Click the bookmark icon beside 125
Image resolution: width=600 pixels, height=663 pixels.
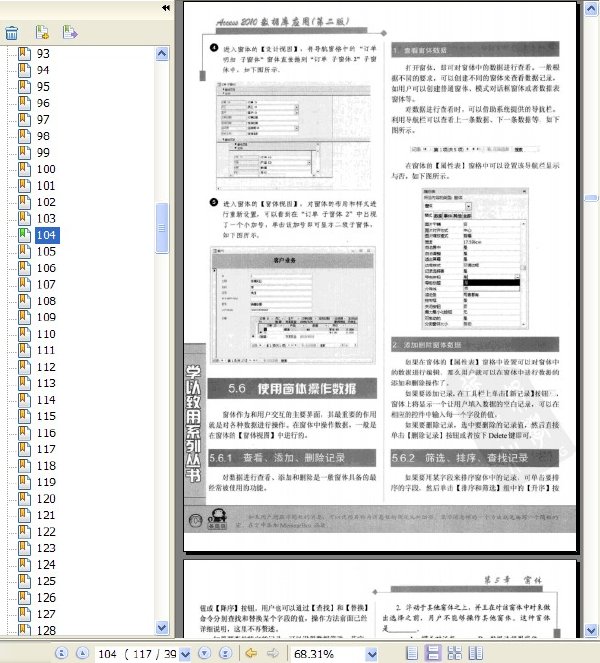tap(25, 581)
